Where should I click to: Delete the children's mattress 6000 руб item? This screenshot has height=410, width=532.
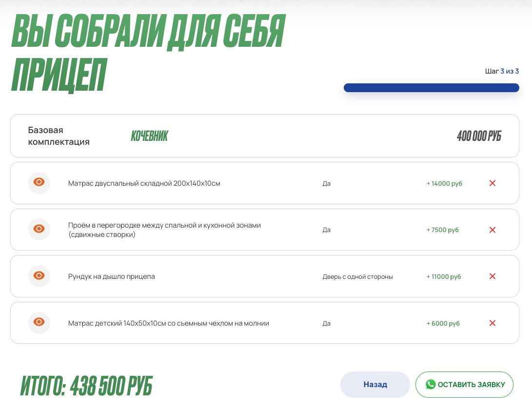tap(492, 323)
